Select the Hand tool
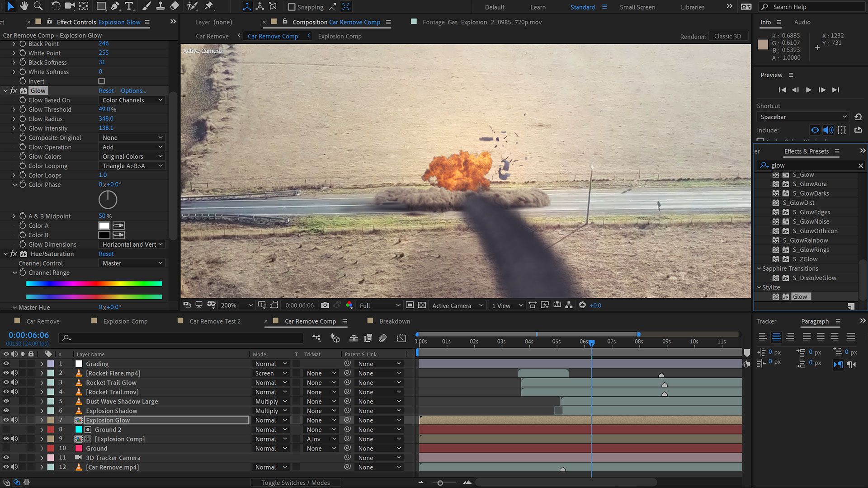Viewport: 868px width, 488px height. pyautogui.click(x=24, y=6)
